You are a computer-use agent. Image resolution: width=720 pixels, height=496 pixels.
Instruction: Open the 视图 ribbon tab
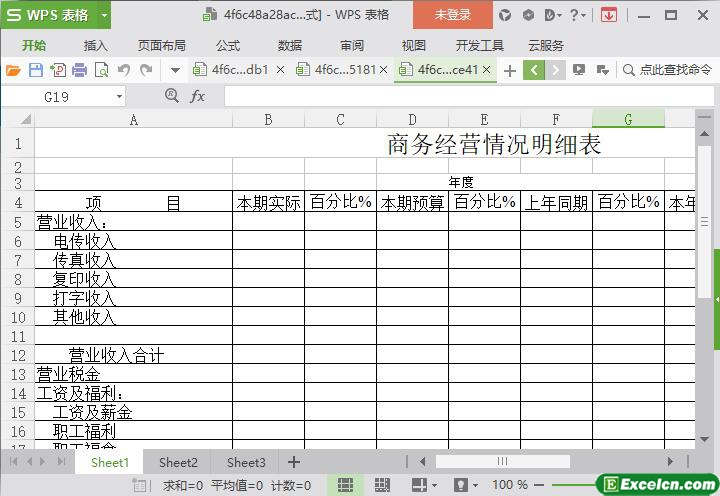414,45
